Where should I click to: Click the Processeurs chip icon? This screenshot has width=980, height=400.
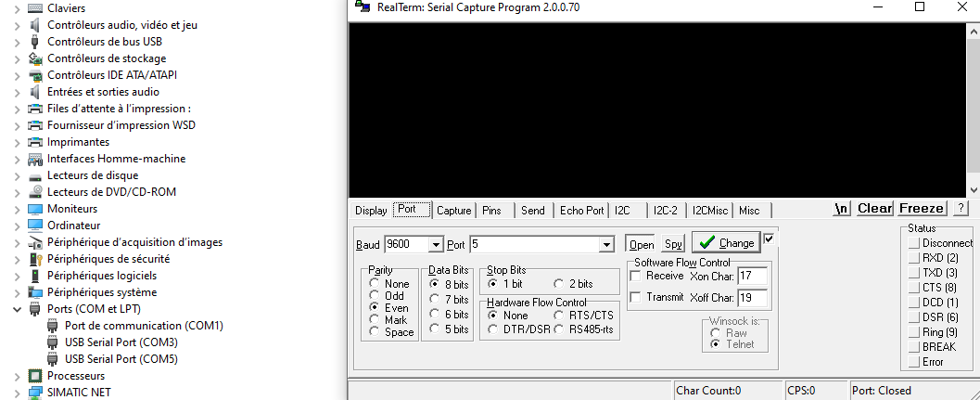[35, 376]
